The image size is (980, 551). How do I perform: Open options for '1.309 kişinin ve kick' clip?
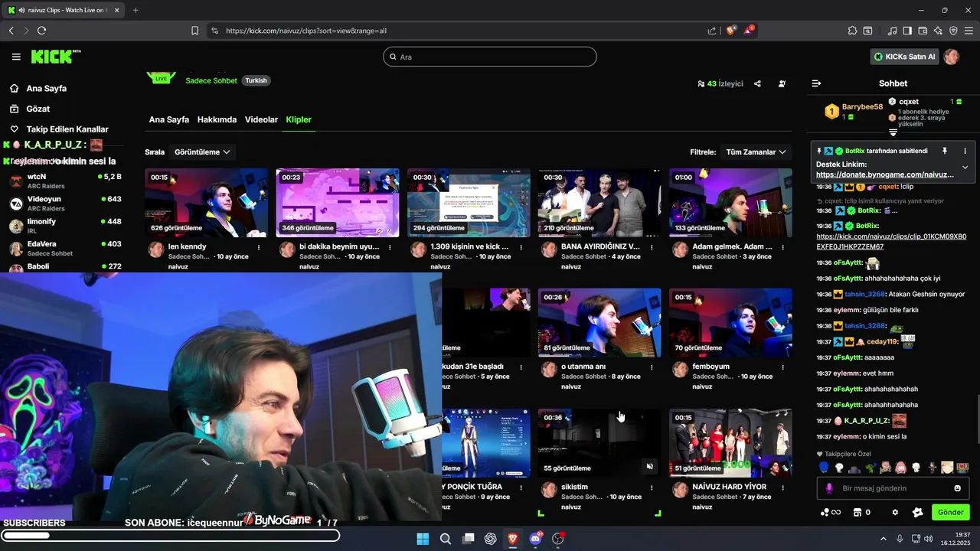(x=521, y=247)
